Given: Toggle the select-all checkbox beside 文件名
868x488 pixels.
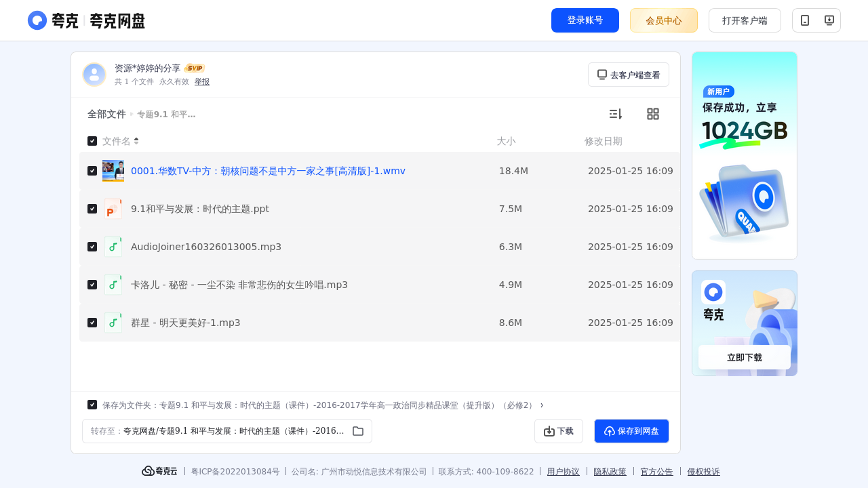Looking at the screenshot, I should [x=92, y=141].
